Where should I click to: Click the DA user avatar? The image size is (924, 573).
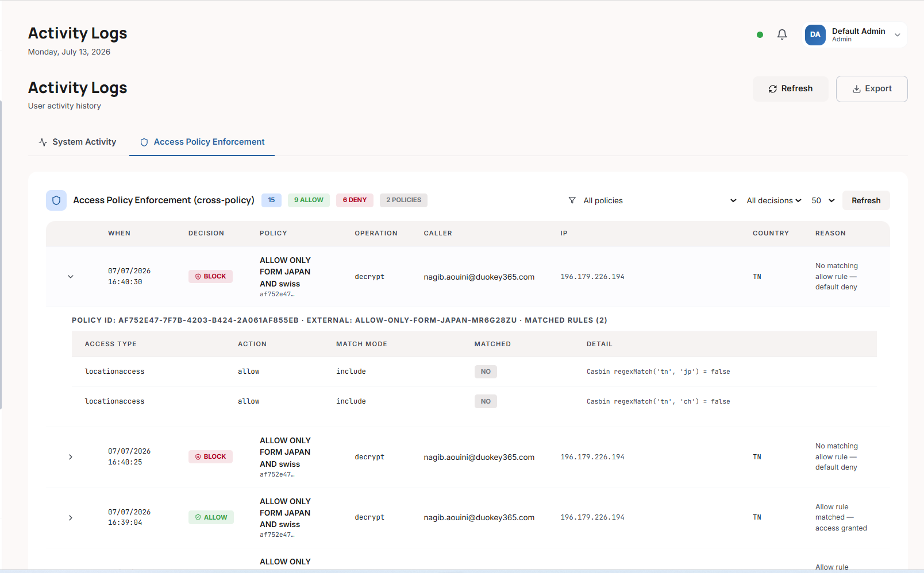(x=815, y=34)
